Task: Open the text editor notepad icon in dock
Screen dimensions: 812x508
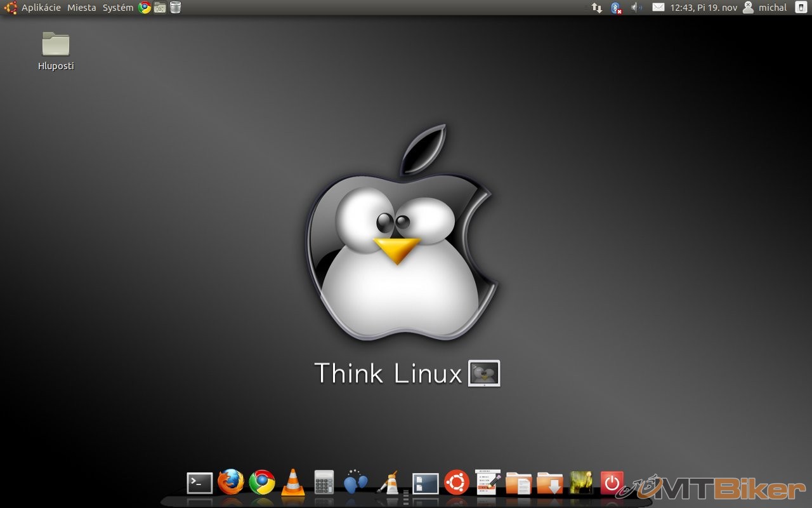Action: tap(488, 483)
